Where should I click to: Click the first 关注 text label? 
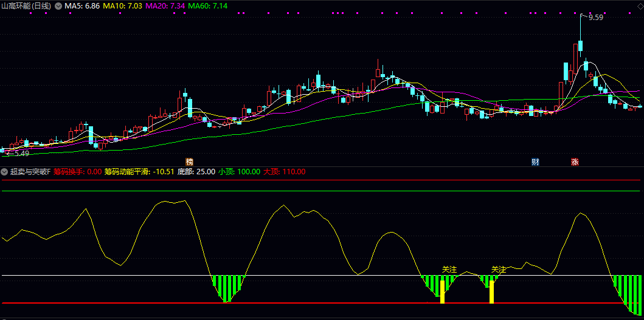449,269
